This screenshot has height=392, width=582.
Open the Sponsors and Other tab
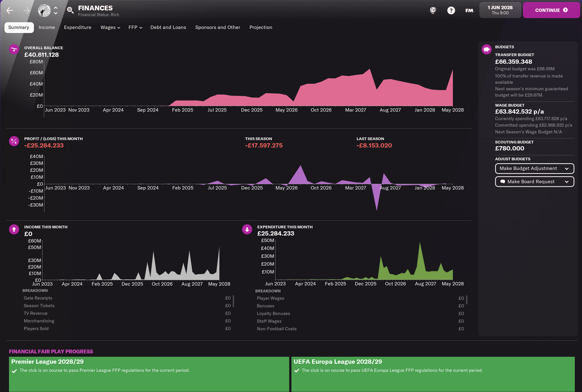pyautogui.click(x=218, y=27)
